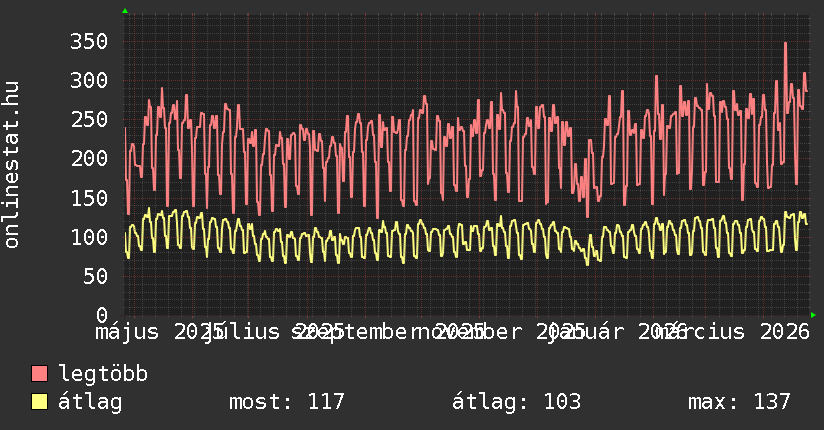Viewport: 824px width, 430px height.
Task: Click the "most: 117" statistic
Action: pyautogui.click(x=286, y=402)
